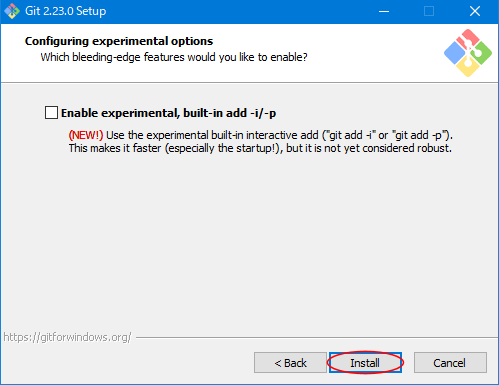Click the Install button
Image resolution: width=499 pixels, height=385 pixels.
point(365,363)
